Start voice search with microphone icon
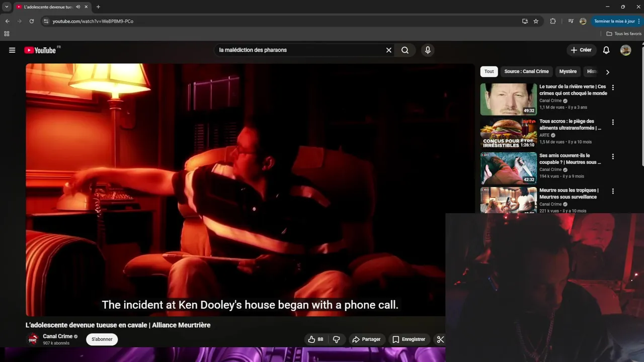The width and height of the screenshot is (644, 362). 428,50
